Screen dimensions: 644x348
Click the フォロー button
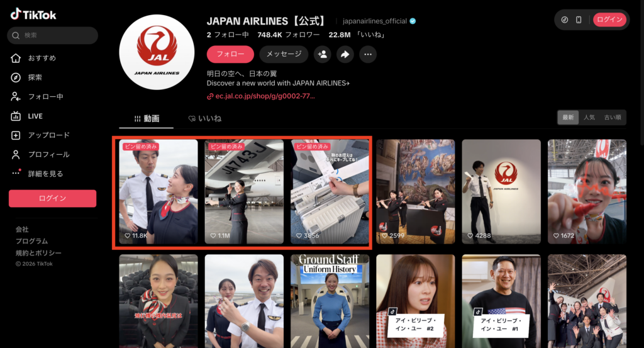click(x=230, y=54)
